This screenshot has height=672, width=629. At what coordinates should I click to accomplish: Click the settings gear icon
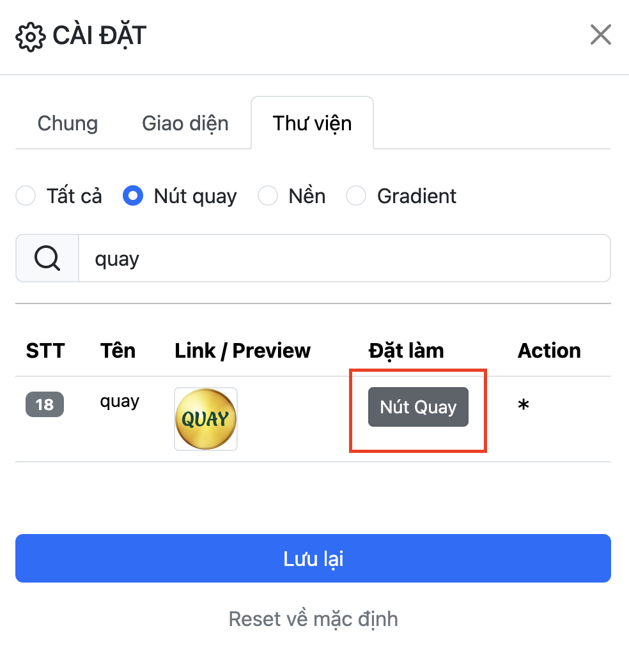click(29, 35)
